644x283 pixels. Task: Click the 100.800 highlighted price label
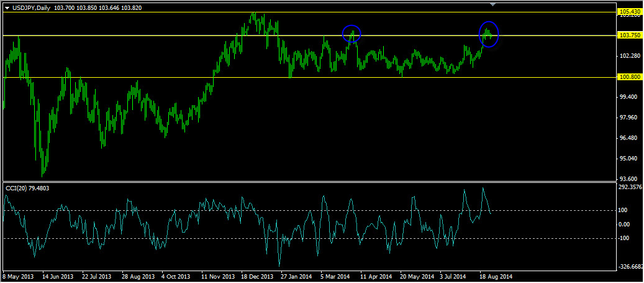[x=630, y=77]
